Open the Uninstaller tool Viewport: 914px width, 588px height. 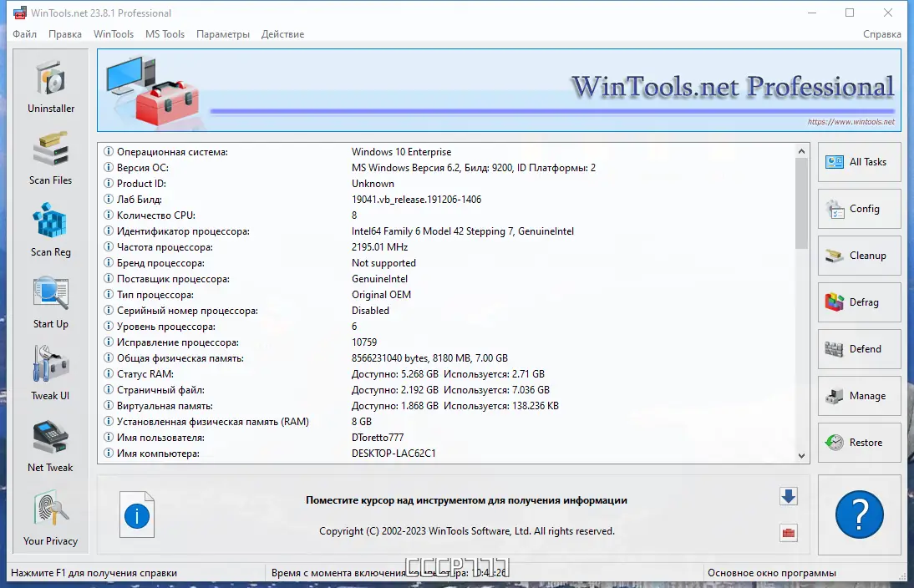(51, 86)
